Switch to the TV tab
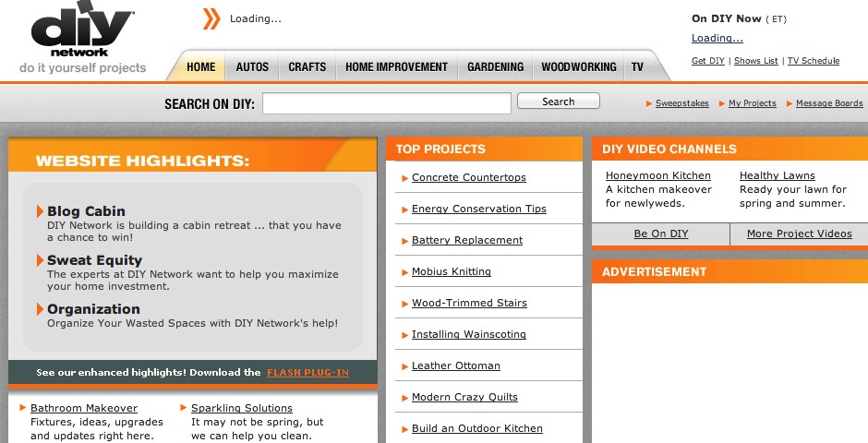Viewport: 868px width, 443px height. pyautogui.click(x=637, y=67)
